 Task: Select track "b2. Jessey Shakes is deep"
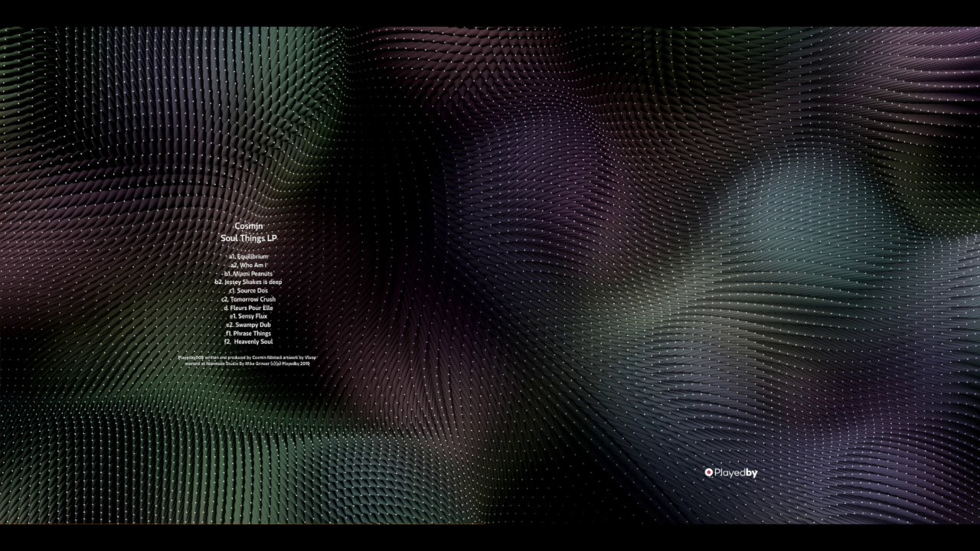point(248,282)
